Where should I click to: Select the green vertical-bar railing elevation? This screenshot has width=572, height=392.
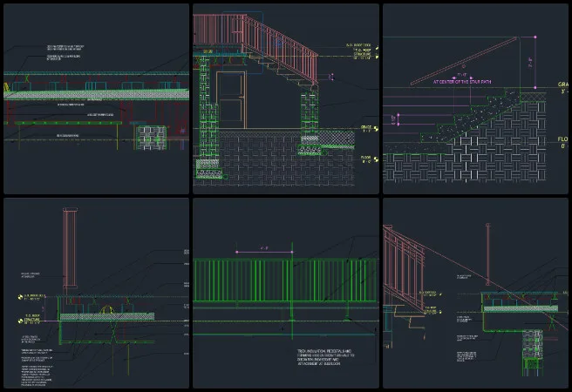286,280
